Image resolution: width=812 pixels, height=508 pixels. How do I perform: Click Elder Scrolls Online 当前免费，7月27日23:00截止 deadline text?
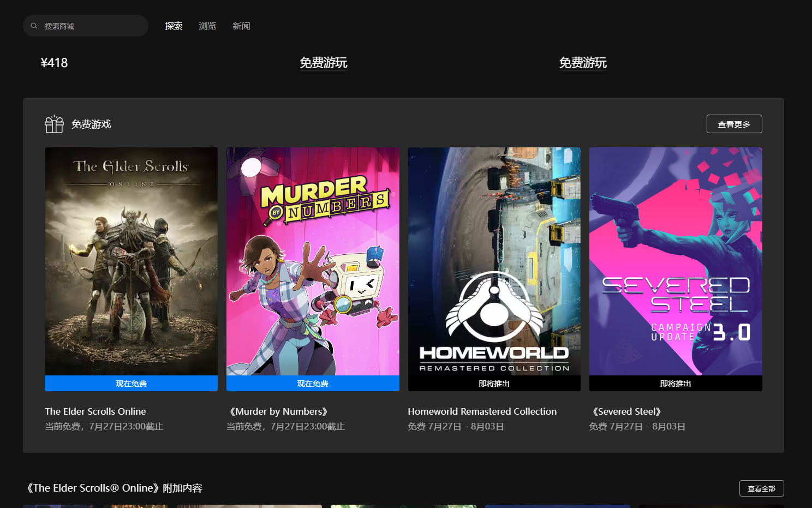click(104, 426)
